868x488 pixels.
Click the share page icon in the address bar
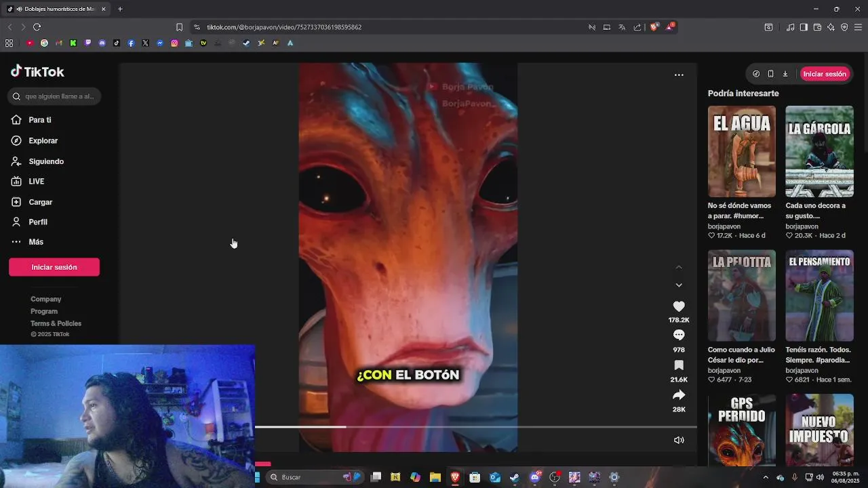637,27
